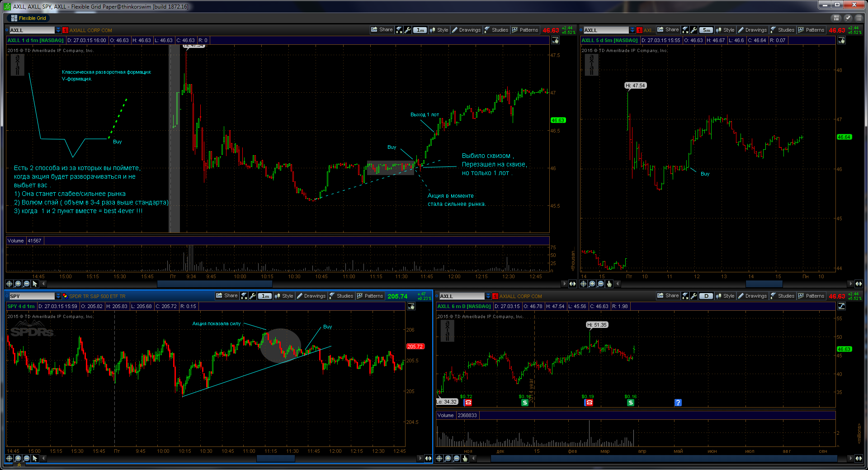This screenshot has height=470, width=868.
Task: Open Patterns in AXLL 5m chart
Action: tap(811, 30)
